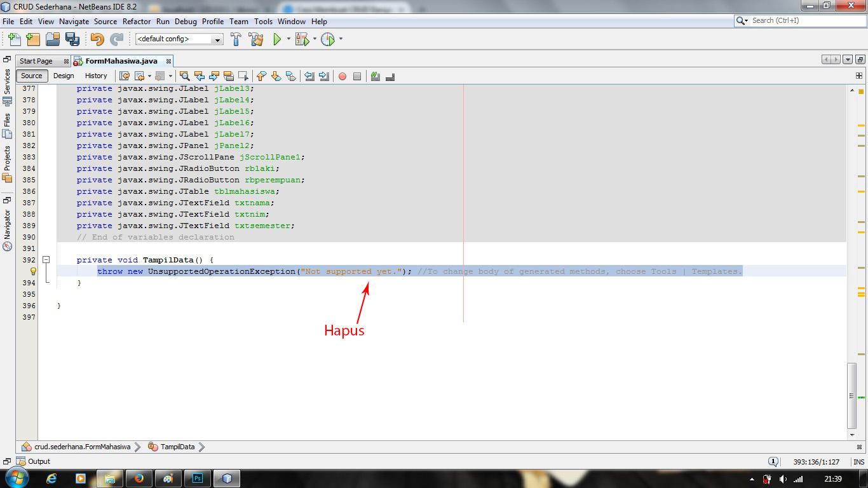
Task: Open the editor Back history dropdown arrow
Action: (150, 76)
